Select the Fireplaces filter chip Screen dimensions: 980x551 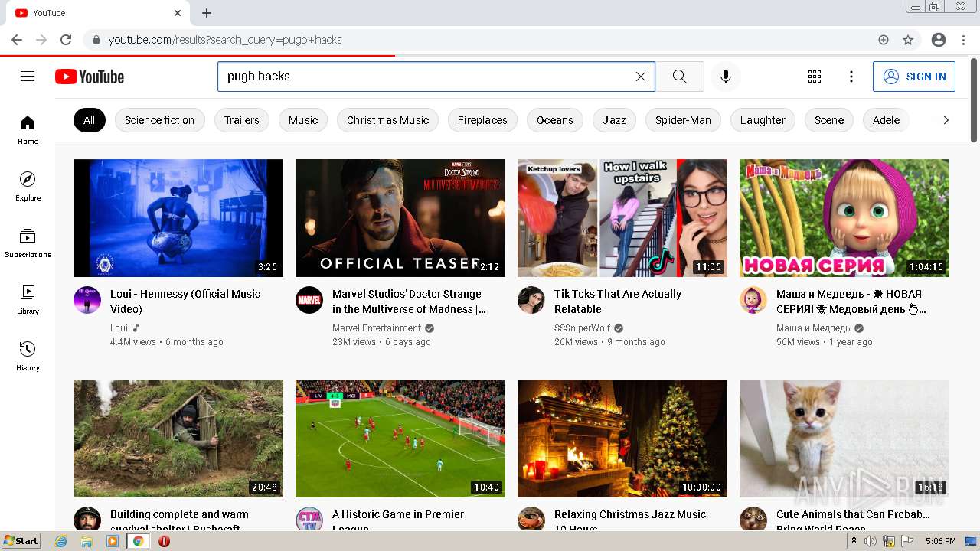click(482, 120)
